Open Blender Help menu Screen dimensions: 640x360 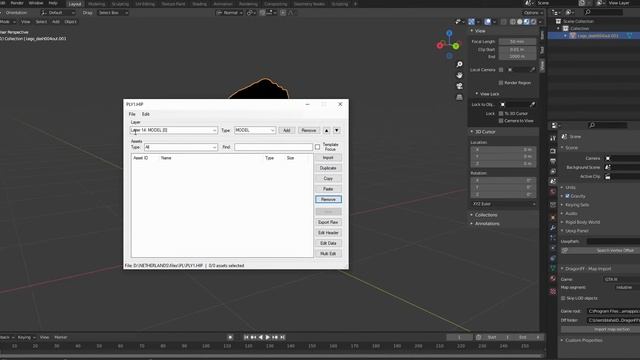pyautogui.click(x=53, y=3)
